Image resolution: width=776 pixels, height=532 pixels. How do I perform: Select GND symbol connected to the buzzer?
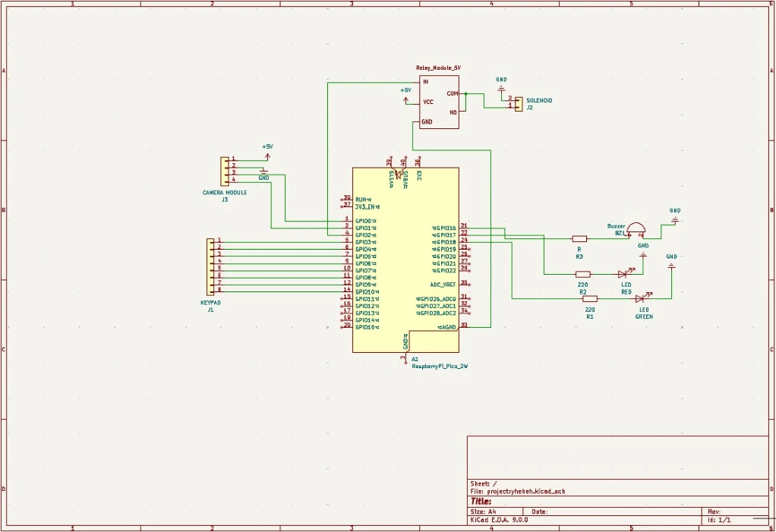[675, 216]
